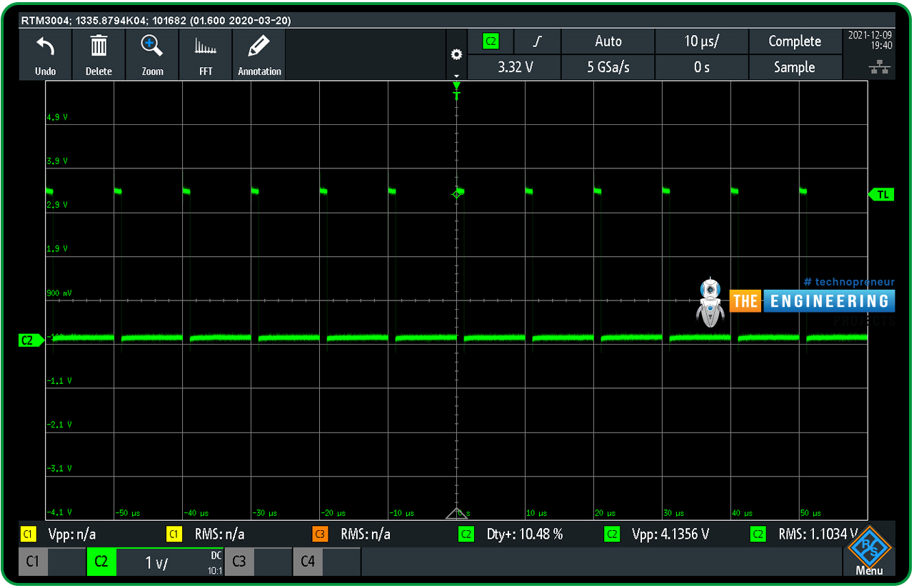
Task: Select the Annotation pencil tool
Action: pos(258,48)
